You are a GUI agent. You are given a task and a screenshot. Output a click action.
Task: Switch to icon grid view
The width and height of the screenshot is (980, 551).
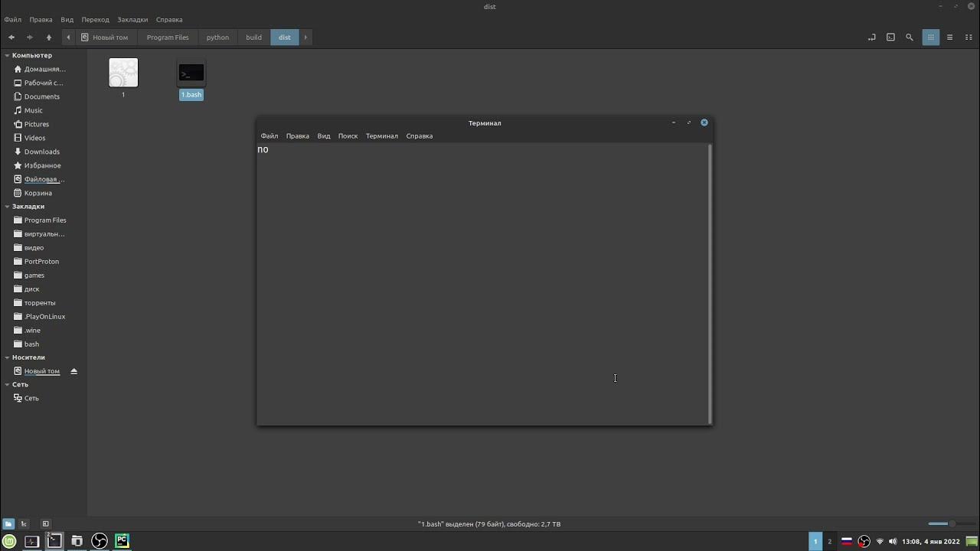pyautogui.click(x=931, y=37)
